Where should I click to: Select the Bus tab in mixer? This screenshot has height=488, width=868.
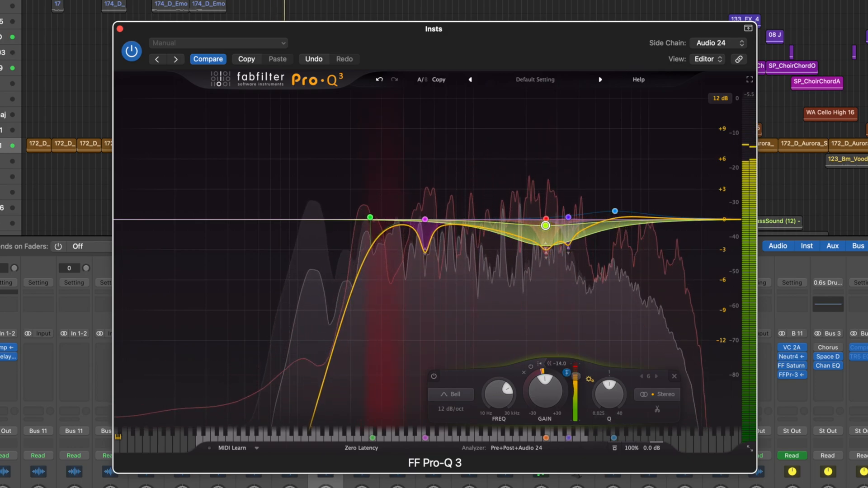858,246
